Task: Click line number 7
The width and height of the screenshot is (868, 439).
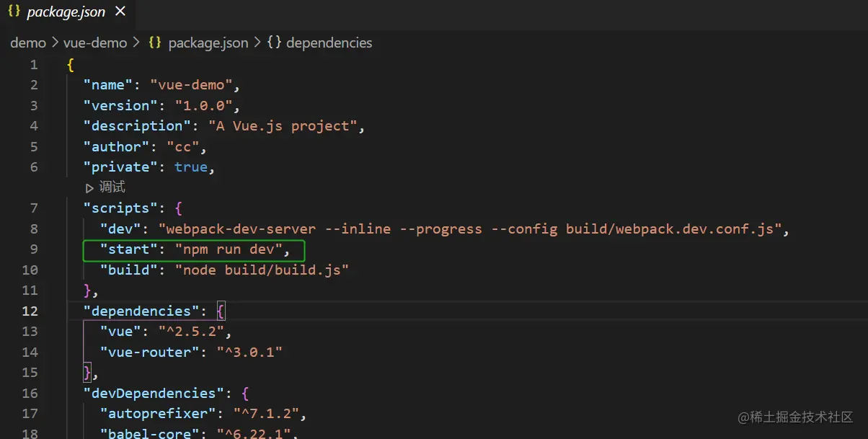Action: click(33, 208)
